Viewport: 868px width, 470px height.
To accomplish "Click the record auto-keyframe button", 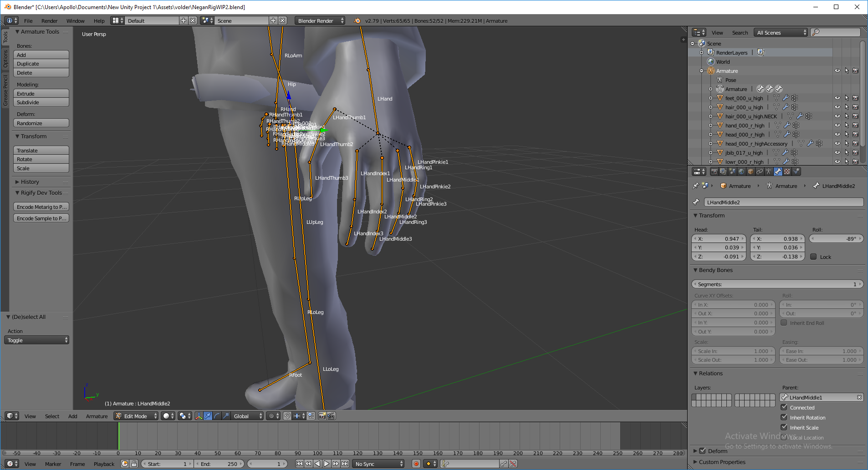I will coord(416,464).
